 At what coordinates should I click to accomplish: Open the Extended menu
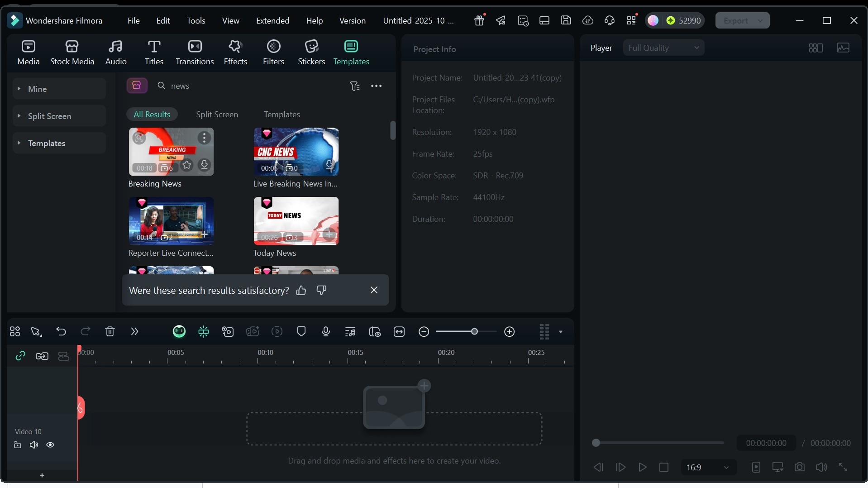pos(273,20)
